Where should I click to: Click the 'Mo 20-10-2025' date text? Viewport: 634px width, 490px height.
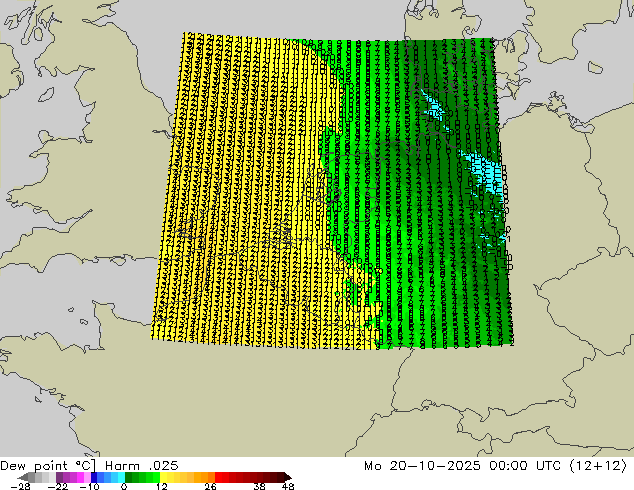(422, 466)
